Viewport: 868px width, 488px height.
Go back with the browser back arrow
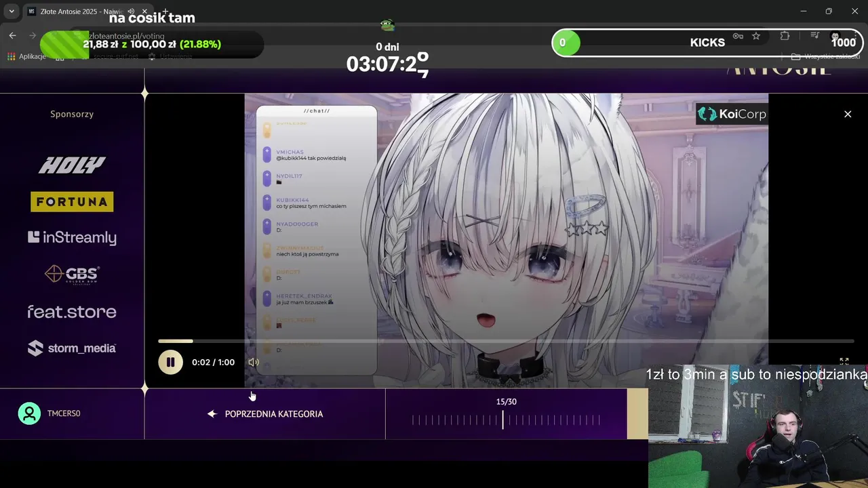click(x=12, y=36)
